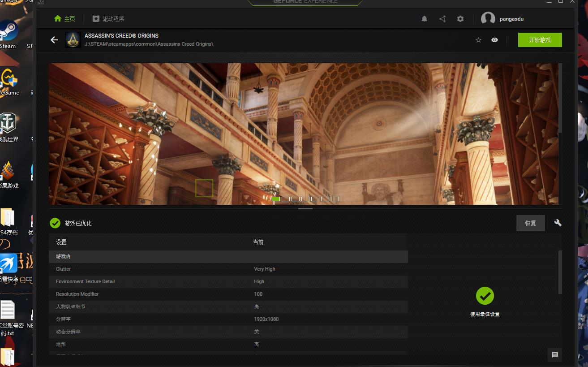Screen dimensions: 588x367
Task: Click the settings list scrollbar
Action: (x=560, y=272)
